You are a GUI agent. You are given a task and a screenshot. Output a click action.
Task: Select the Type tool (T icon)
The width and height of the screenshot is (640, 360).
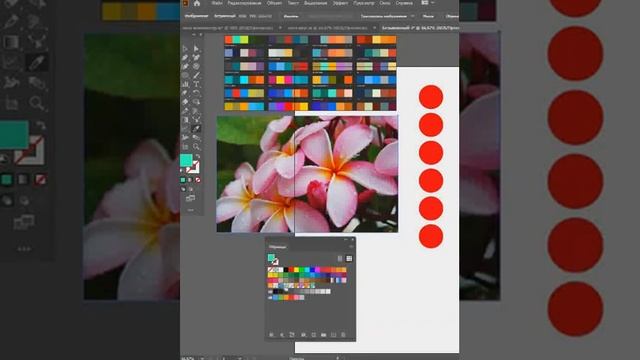[196, 84]
